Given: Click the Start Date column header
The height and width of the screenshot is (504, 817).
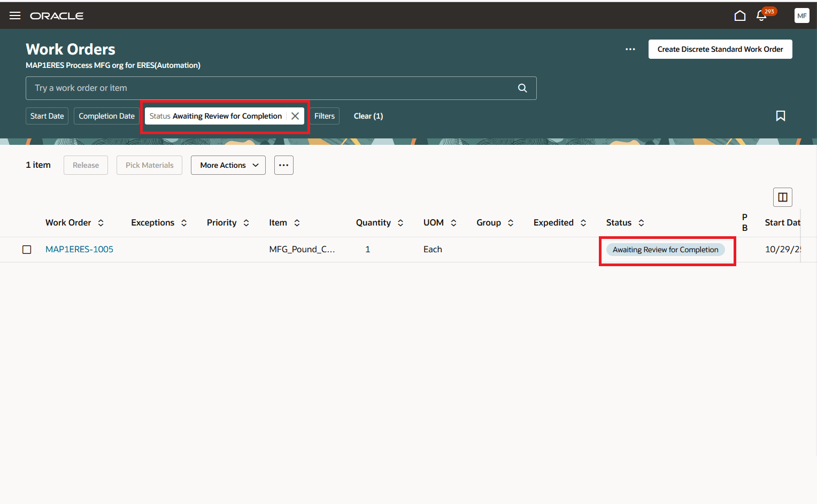Looking at the screenshot, I should click(783, 222).
